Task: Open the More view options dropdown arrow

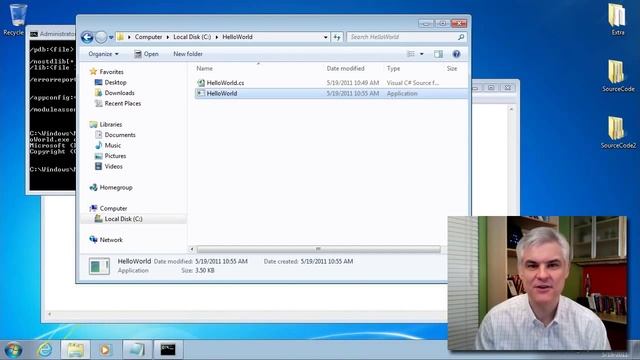Action: 422,54
